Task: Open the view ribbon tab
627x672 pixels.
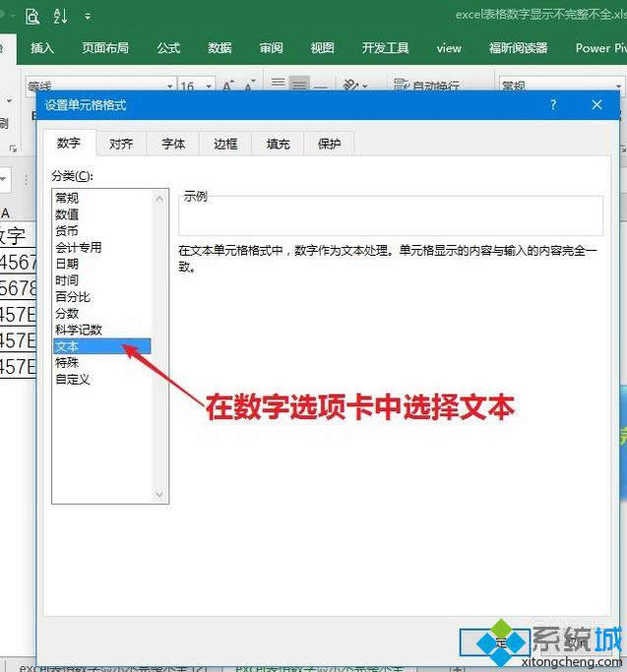Action: pos(449,48)
